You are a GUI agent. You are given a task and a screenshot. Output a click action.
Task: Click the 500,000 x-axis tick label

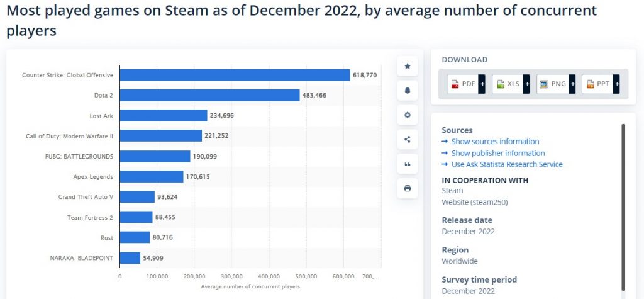coord(306,276)
